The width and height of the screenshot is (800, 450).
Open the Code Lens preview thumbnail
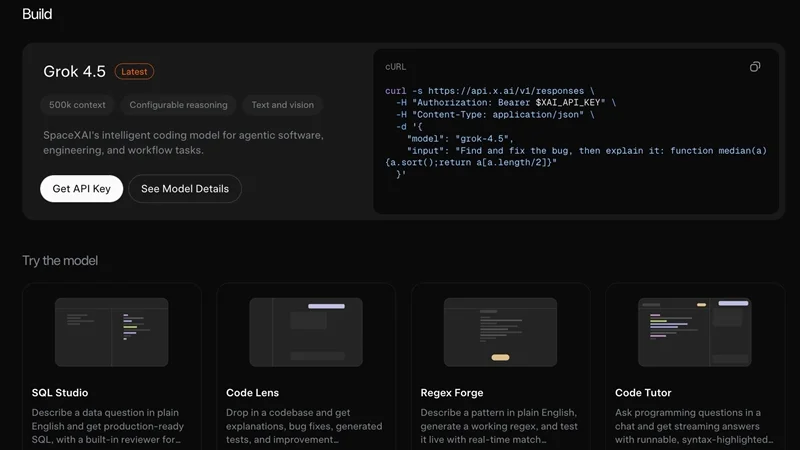tap(306, 332)
